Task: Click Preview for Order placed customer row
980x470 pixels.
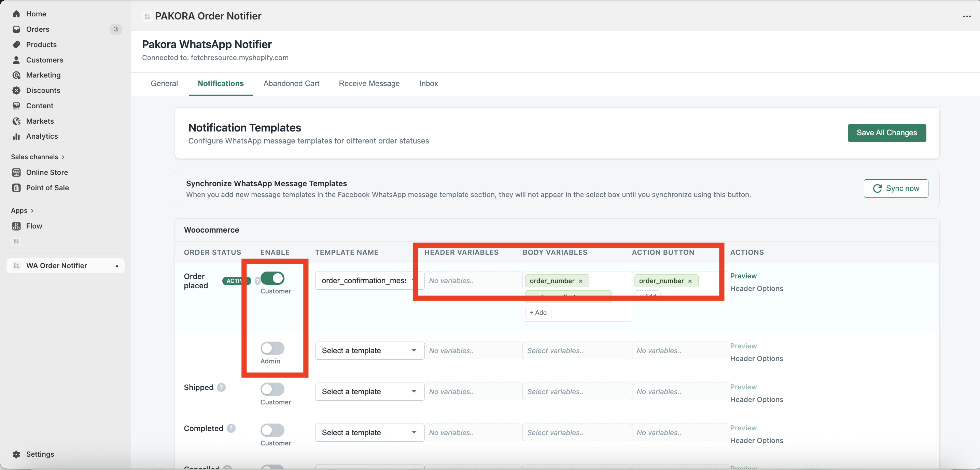Action: tap(743, 276)
